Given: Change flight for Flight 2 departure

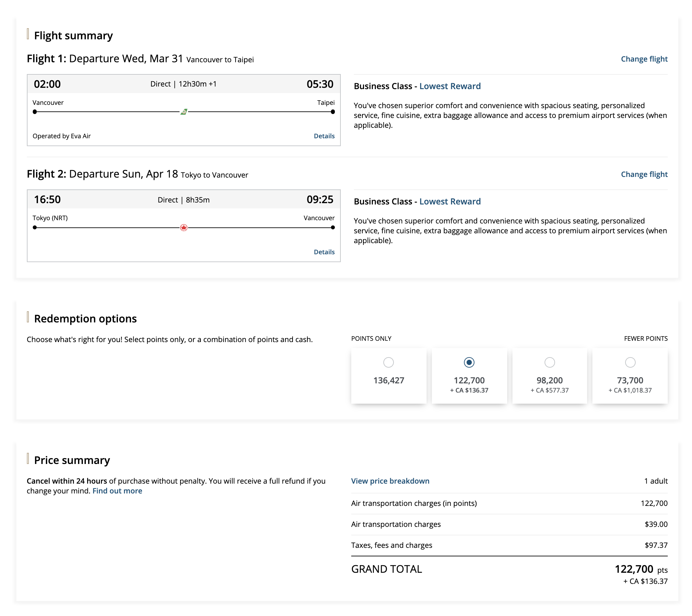Looking at the screenshot, I should point(644,174).
